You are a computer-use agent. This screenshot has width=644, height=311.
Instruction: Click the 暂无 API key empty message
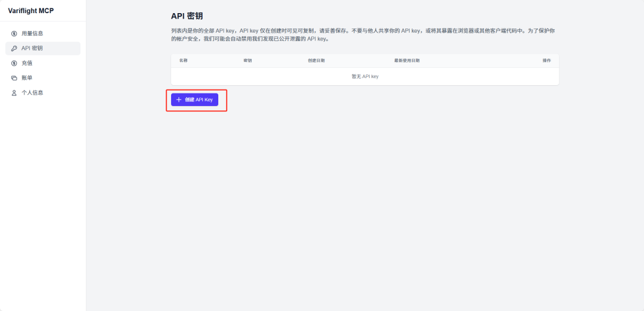coord(365,77)
